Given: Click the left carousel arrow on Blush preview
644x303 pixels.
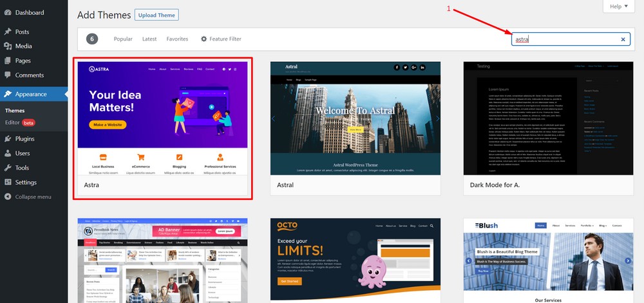Looking at the screenshot, I should (468, 260).
